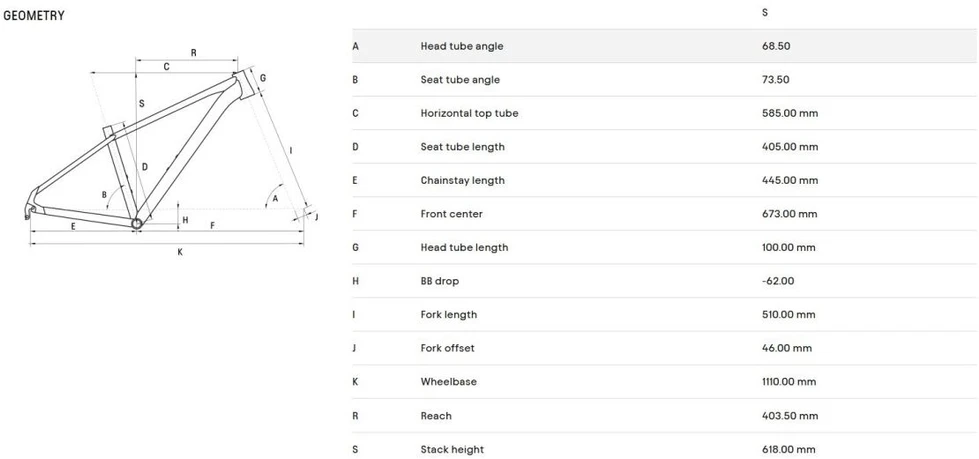Click the Head tube angle row
The height and width of the screenshot is (459, 979).
[665, 46]
